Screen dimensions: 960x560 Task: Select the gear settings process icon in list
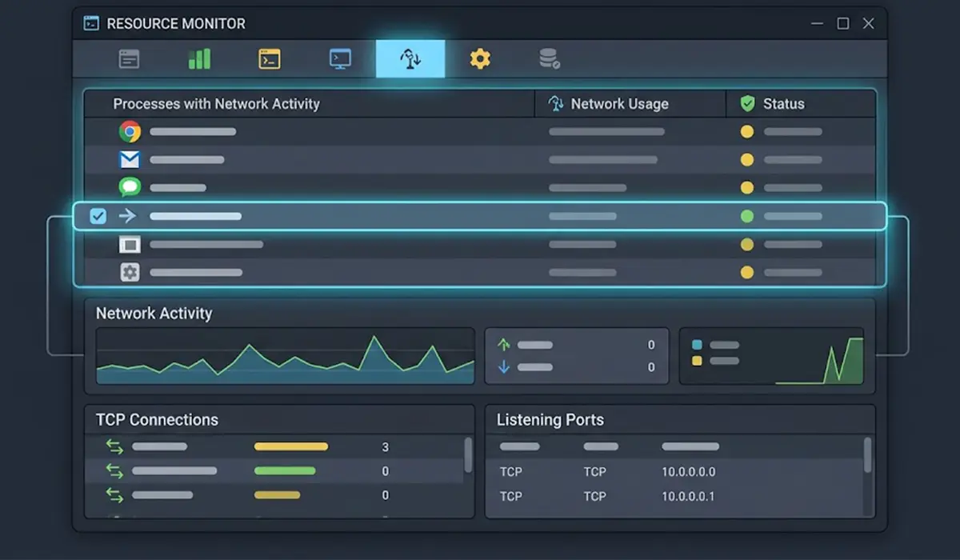(x=130, y=273)
